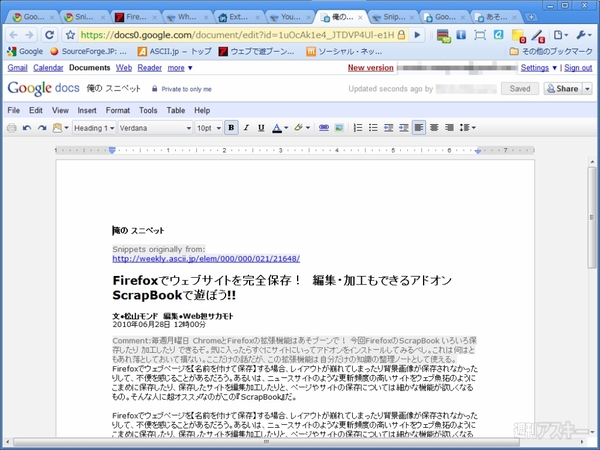Screen dimensions: 600x450
Task: Undo the last edit
Action: 27,128
